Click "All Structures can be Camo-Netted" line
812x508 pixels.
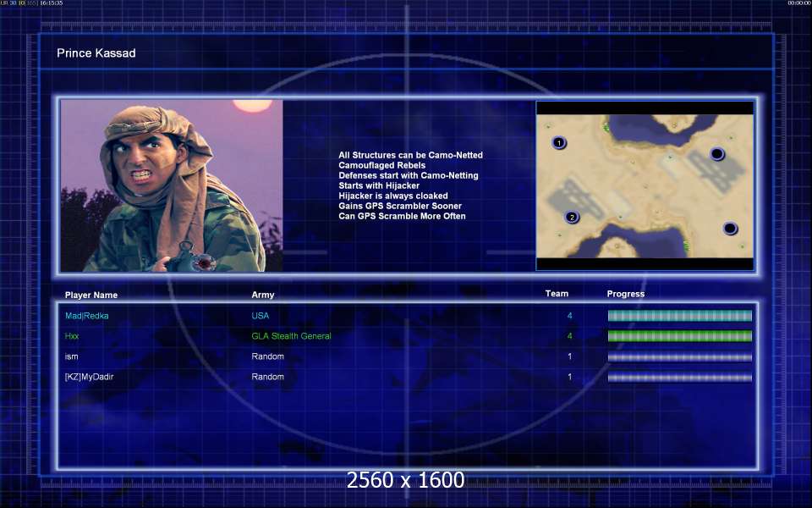point(411,155)
